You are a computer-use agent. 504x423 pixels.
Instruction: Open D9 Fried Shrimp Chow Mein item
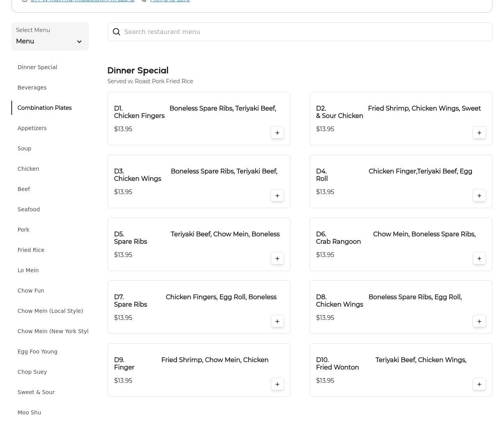click(x=191, y=363)
